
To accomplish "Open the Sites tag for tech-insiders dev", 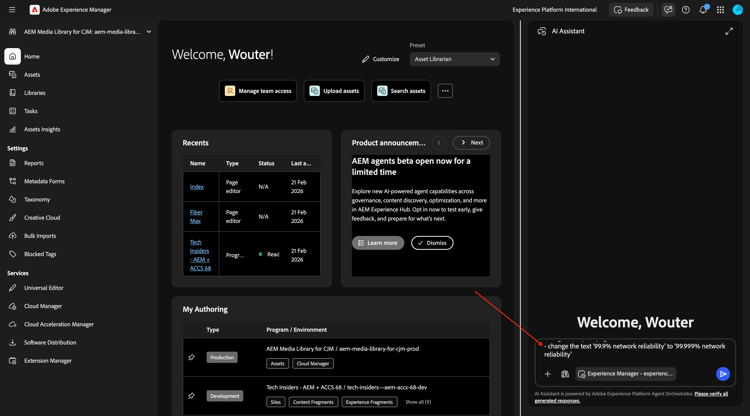I will click(x=276, y=402).
